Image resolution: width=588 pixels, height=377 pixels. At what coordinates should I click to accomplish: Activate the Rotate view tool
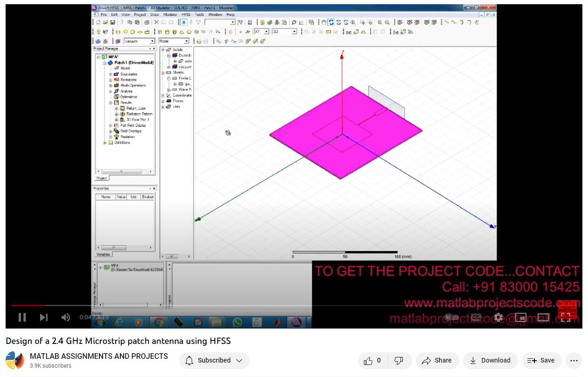click(x=331, y=22)
